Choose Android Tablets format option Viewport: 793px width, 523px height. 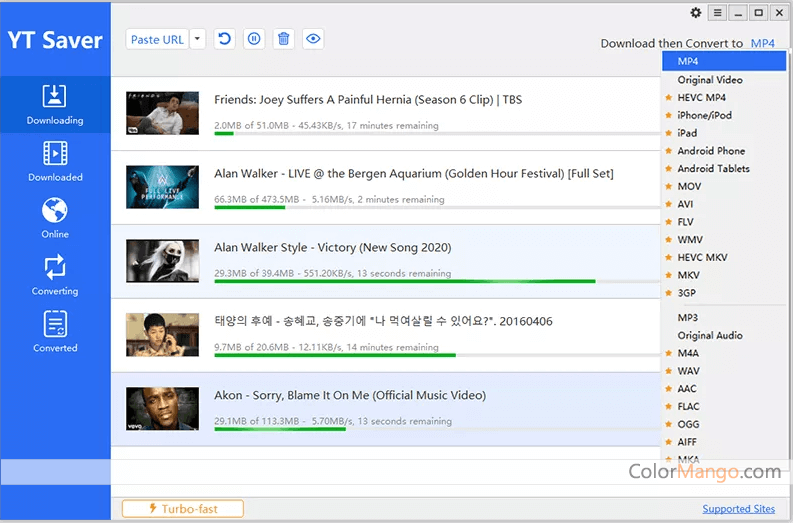coord(724,168)
